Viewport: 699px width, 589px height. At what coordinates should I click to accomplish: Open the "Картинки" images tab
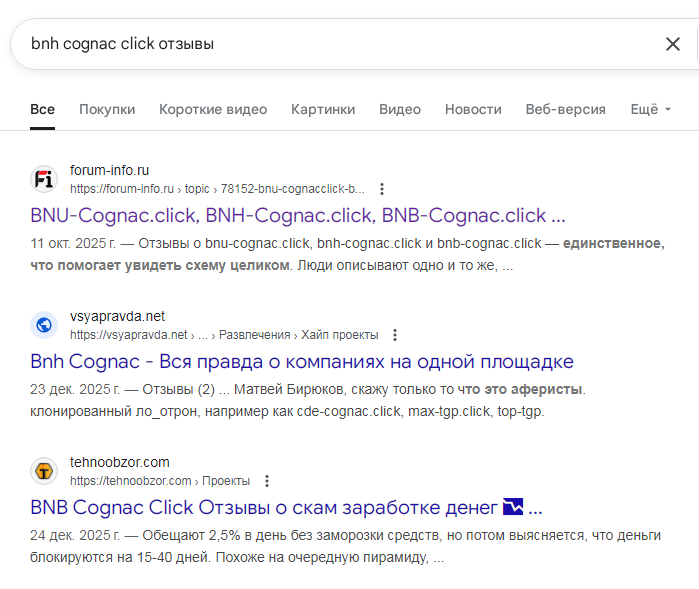click(323, 109)
